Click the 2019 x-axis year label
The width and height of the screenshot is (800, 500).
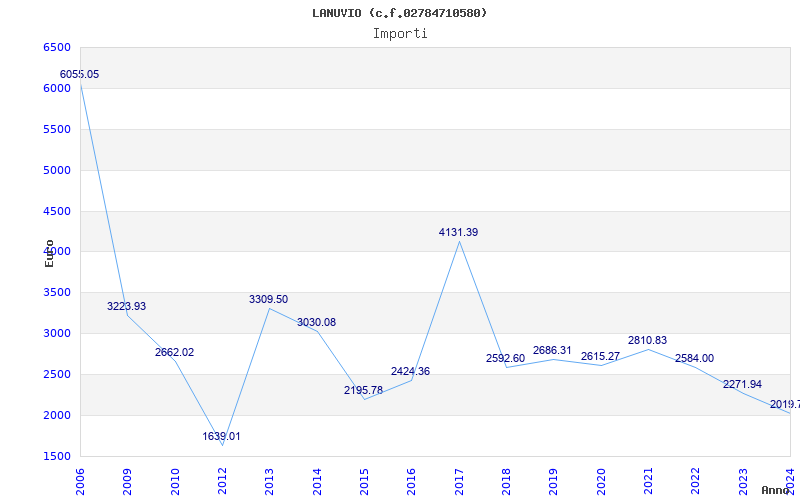click(554, 482)
